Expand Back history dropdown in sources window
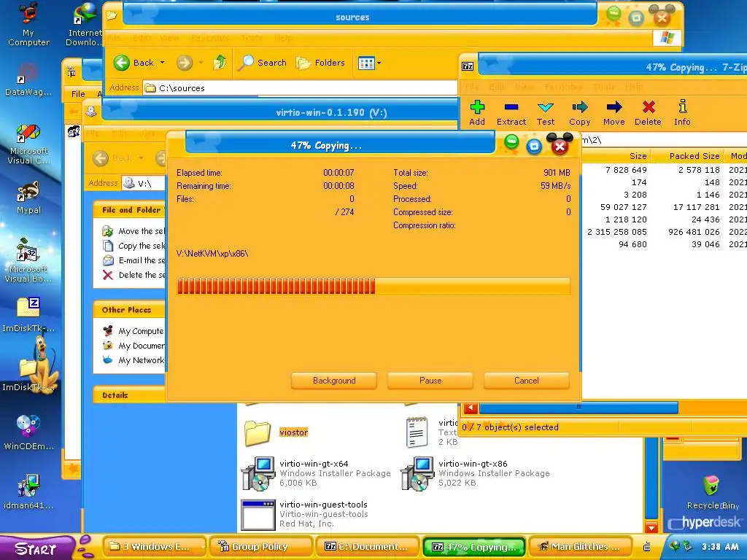This screenshot has height=560, width=747. pos(162,63)
